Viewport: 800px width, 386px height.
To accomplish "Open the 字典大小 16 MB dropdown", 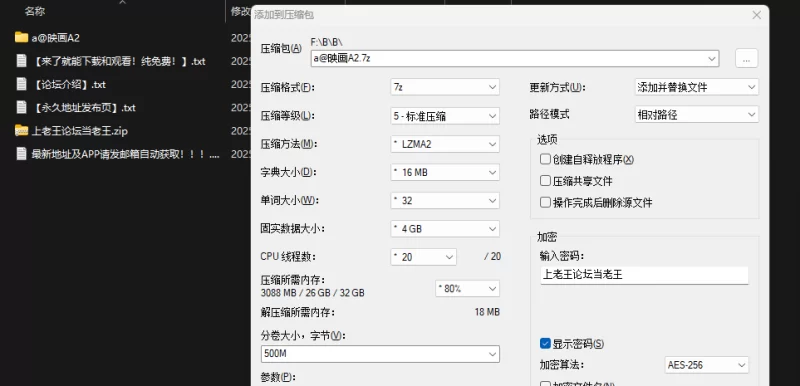I will click(x=445, y=172).
